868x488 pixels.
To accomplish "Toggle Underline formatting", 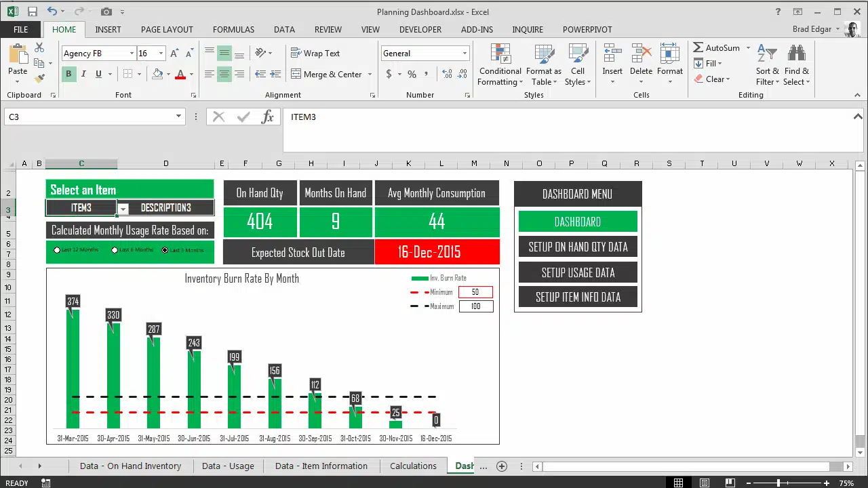I will pos(98,74).
